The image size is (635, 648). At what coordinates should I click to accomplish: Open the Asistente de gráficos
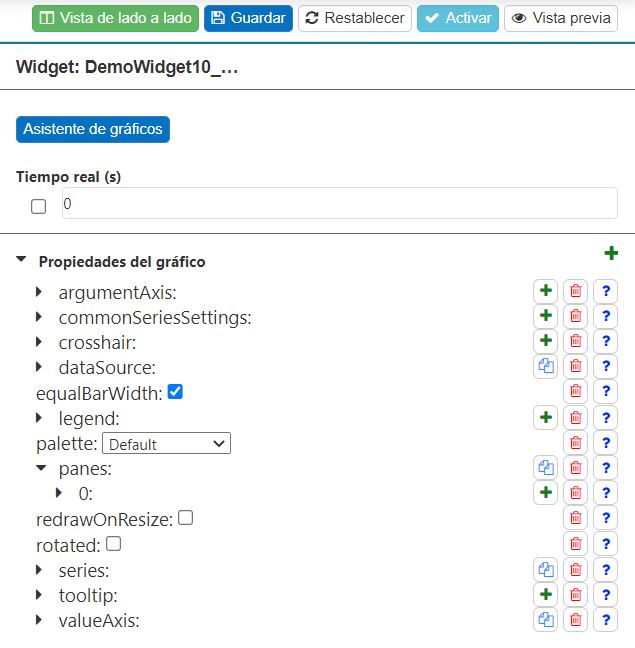(x=93, y=129)
